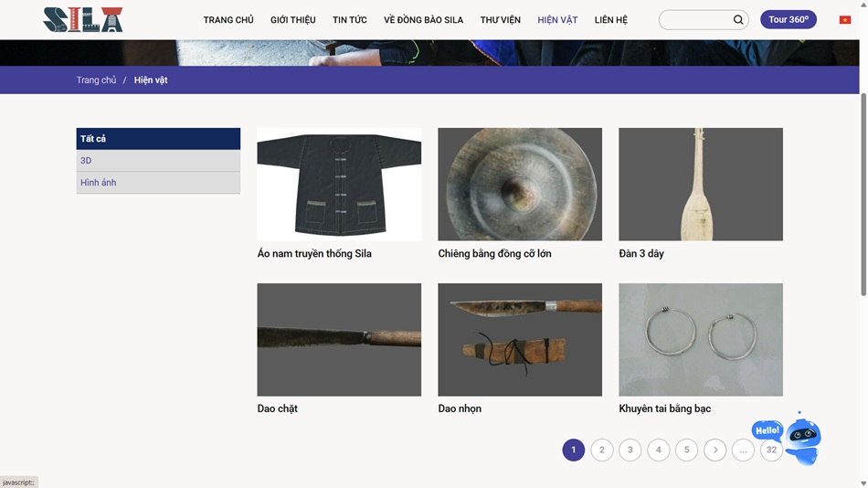Open the Áo nam truyền thống Sila title

click(314, 254)
